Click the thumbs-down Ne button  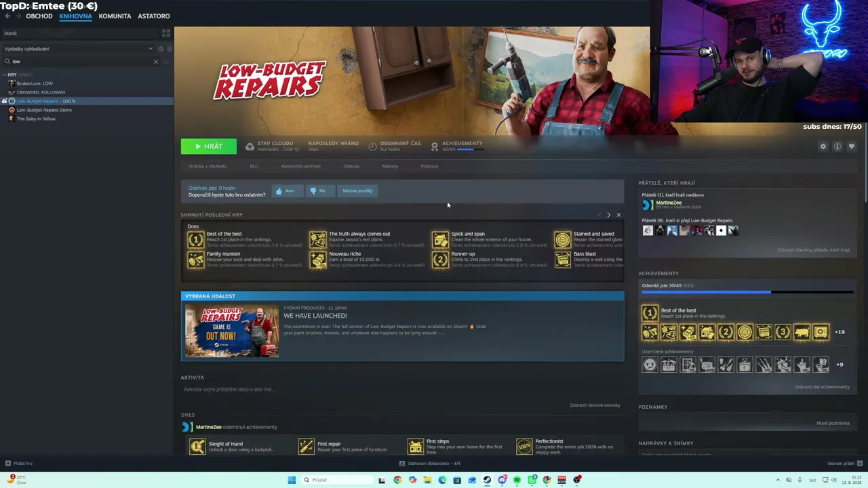click(320, 191)
